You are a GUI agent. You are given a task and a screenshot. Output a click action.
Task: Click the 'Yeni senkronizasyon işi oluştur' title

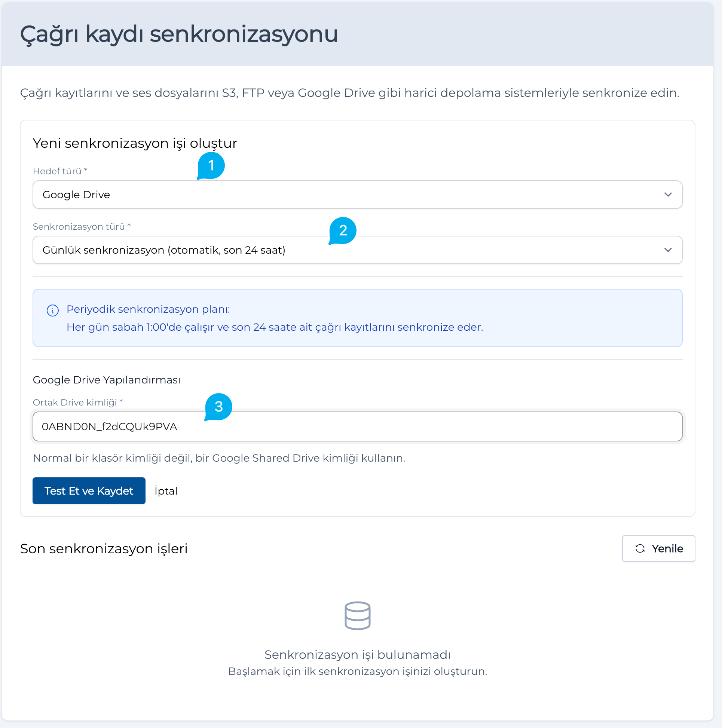pos(135,143)
